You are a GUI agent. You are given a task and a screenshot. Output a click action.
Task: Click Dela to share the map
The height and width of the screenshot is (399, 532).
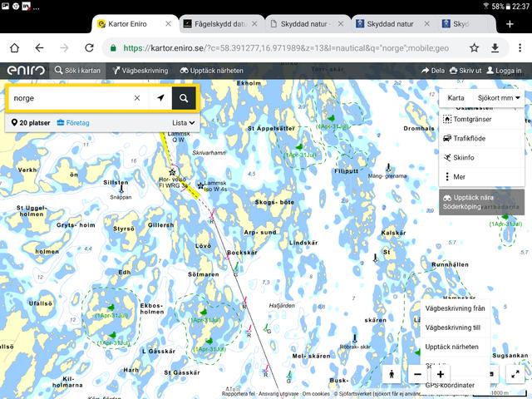433,71
